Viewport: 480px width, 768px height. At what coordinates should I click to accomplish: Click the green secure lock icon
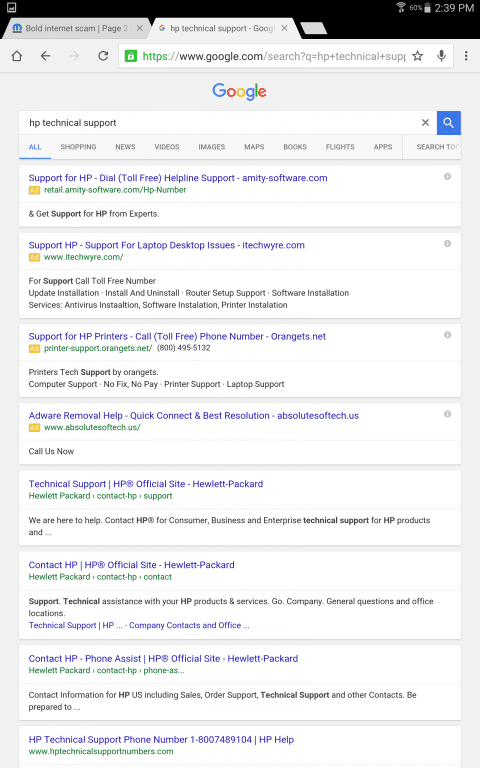[130, 56]
